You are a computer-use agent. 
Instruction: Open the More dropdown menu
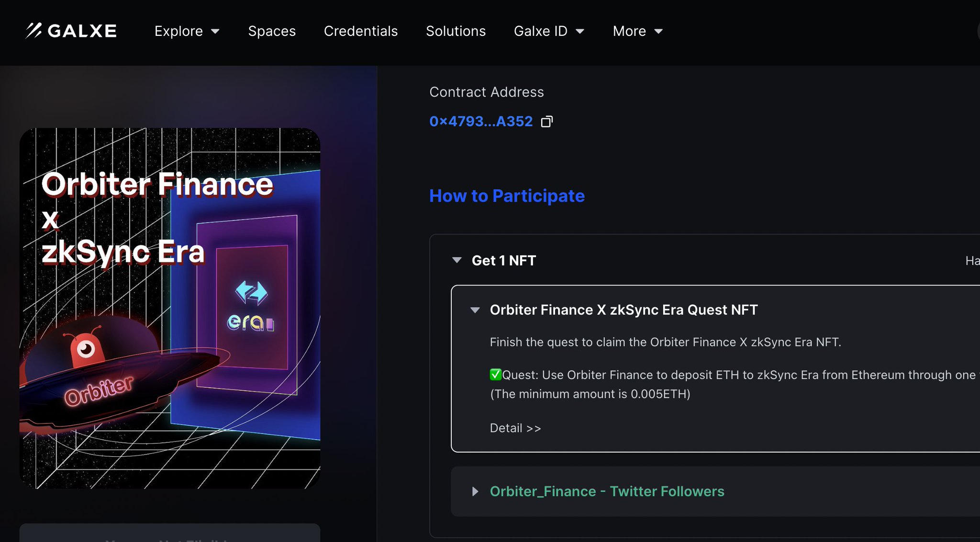coord(637,31)
